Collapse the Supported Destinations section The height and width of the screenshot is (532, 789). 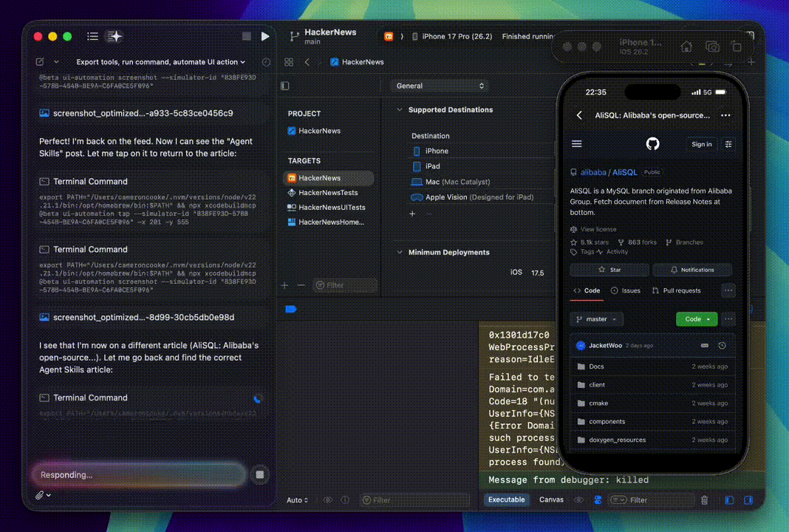(x=400, y=109)
